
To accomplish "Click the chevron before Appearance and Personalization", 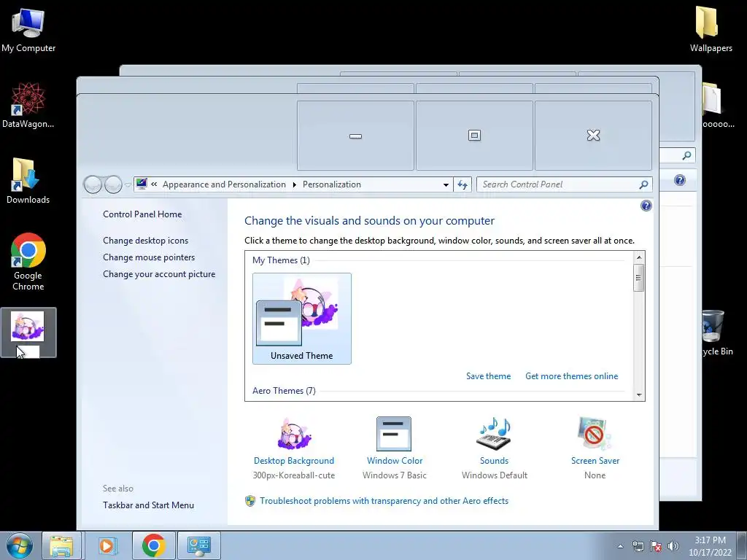I will point(154,184).
